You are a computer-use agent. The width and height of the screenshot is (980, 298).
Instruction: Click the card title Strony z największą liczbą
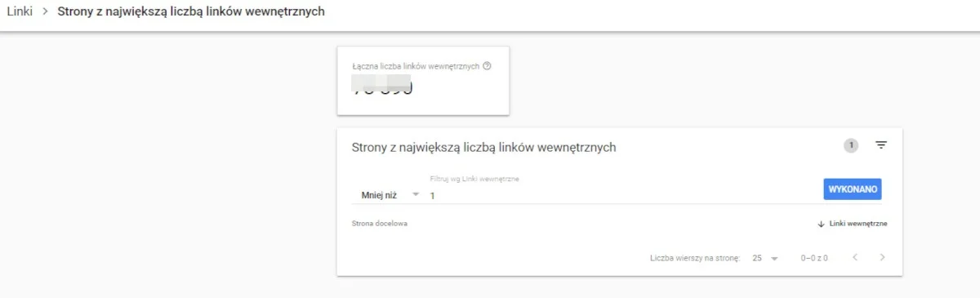(483, 148)
